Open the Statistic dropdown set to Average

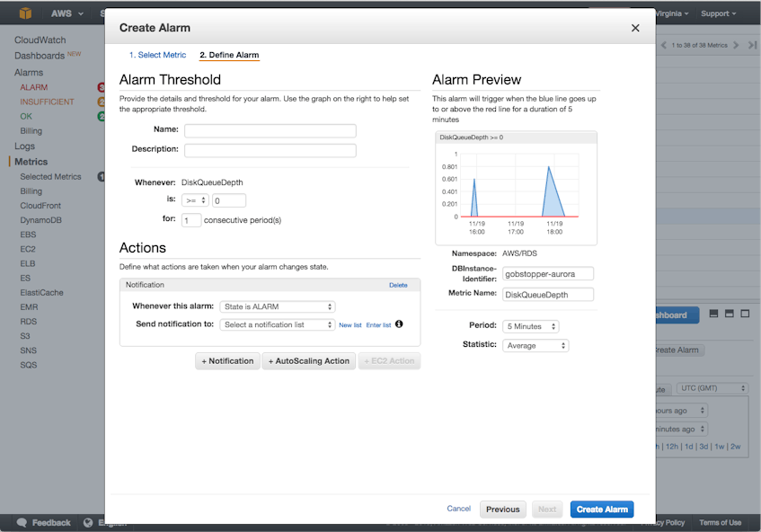pos(535,345)
